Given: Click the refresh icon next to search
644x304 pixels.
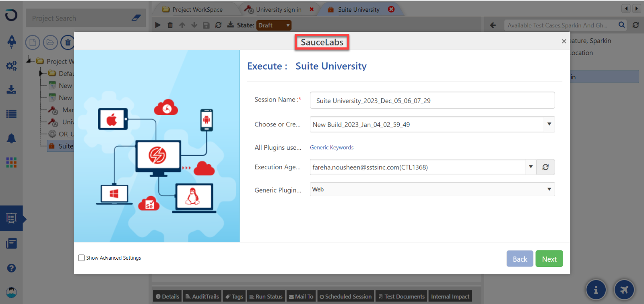Looking at the screenshot, I should tap(636, 25).
